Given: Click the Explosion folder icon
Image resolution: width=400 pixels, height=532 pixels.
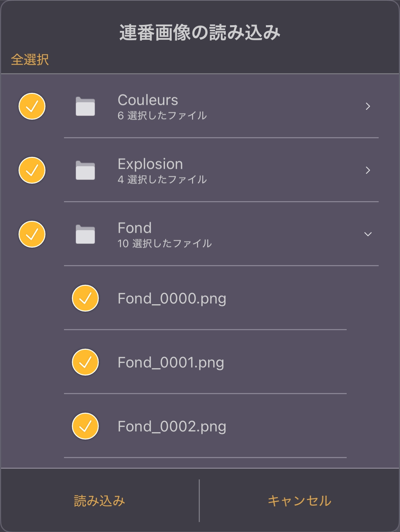Looking at the screenshot, I should (85, 170).
